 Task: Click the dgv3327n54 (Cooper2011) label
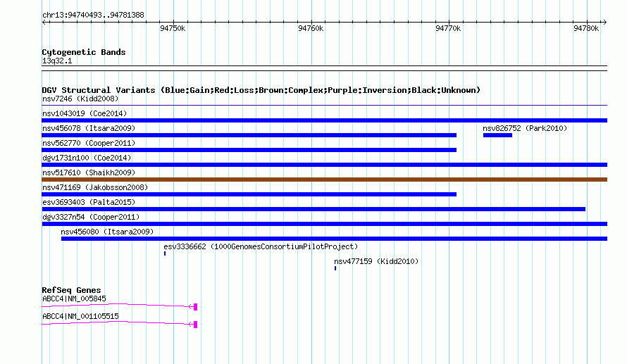click(x=91, y=217)
